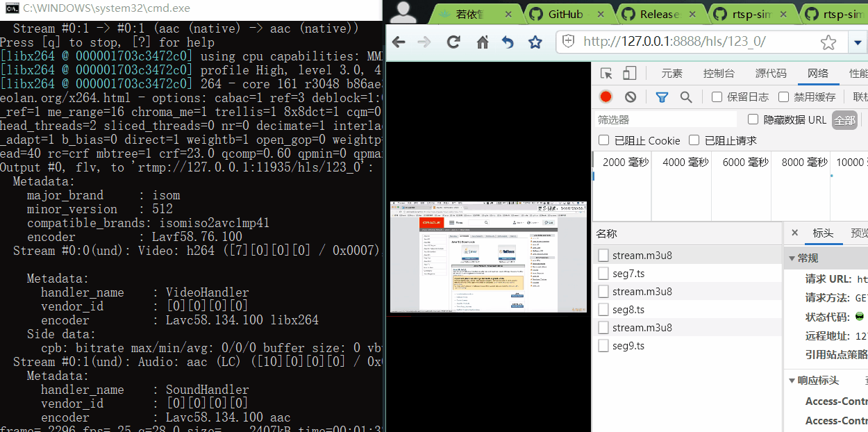The image size is (868, 432).
Task: Open the browser home page icon
Action: pyautogui.click(x=482, y=42)
